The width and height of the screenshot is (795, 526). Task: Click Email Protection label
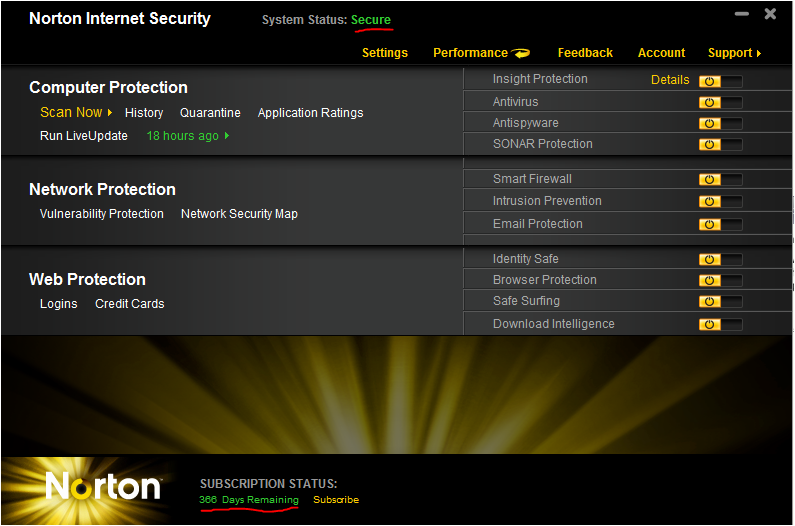point(537,224)
